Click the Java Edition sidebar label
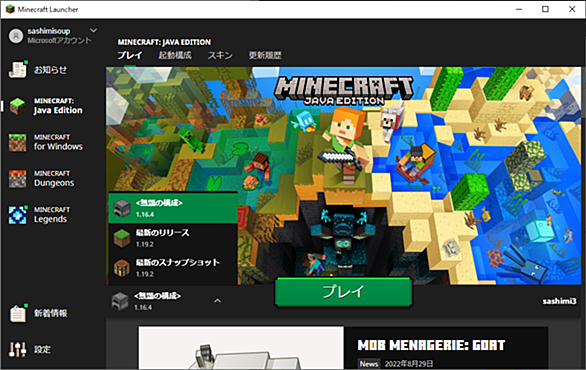Screen dimensions: 586x370 click(x=58, y=106)
